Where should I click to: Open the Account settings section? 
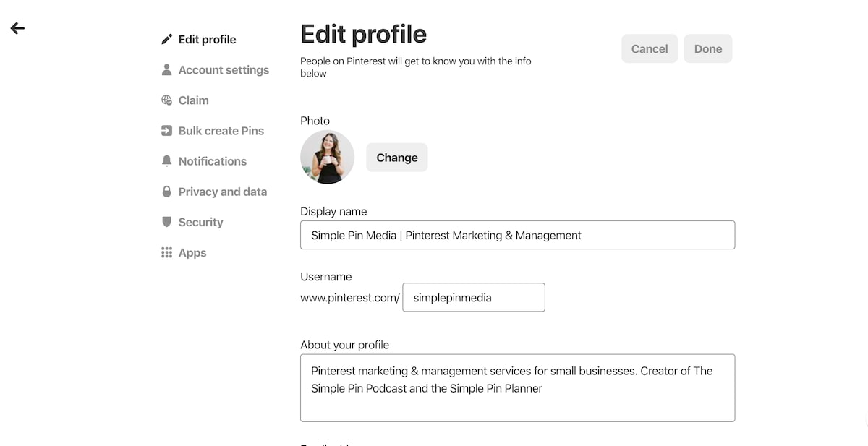(x=224, y=69)
